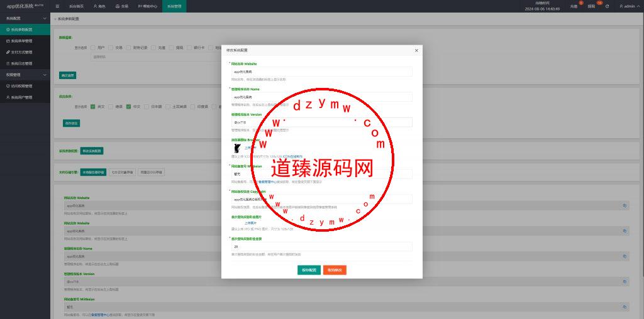Uncheck the 英文 language checkbox
Image resolution: width=644 pixels, height=319 pixels.
[93, 106]
